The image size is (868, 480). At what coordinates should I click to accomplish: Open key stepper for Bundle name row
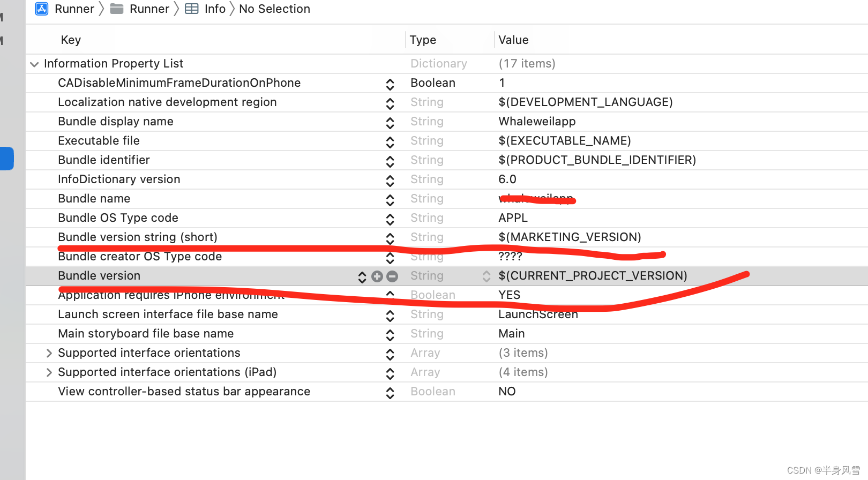[390, 200]
